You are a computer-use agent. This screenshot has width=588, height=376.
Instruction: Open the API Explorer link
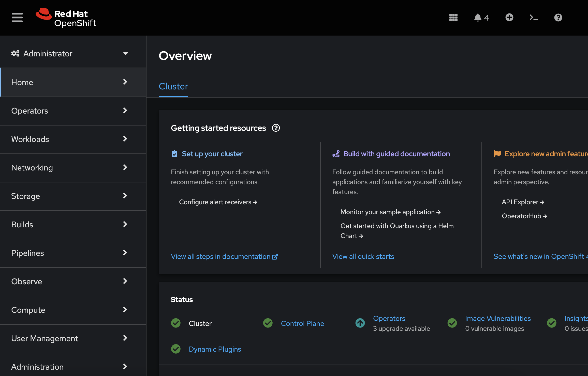pyautogui.click(x=523, y=202)
